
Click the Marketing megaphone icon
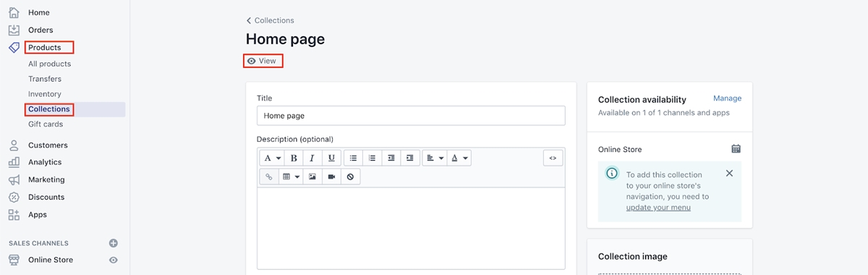click(14, 179)
